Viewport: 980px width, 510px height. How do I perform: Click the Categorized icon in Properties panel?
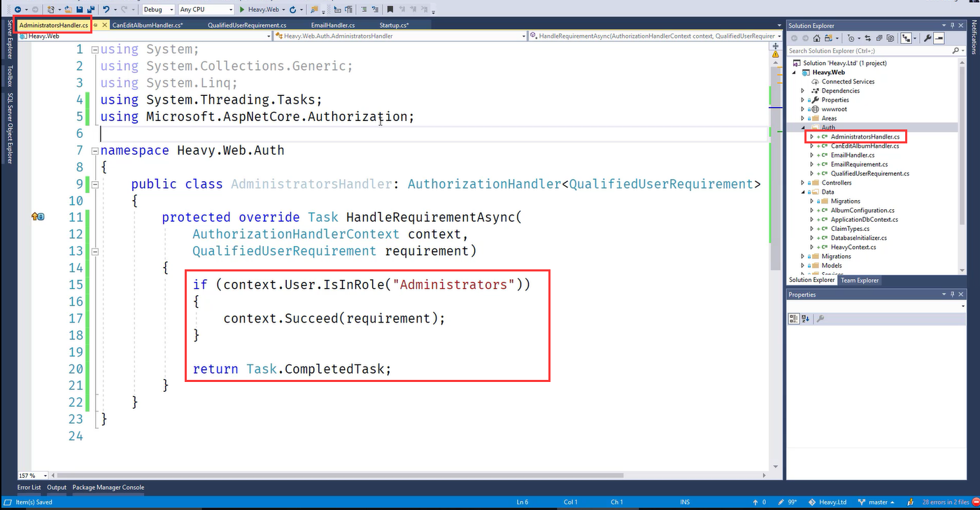[x=794, y=318]
